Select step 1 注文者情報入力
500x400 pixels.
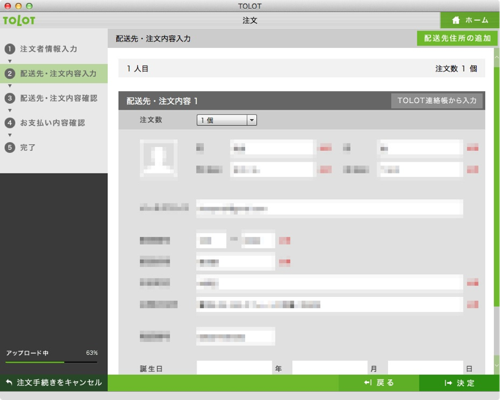click(x=49, y=49)
